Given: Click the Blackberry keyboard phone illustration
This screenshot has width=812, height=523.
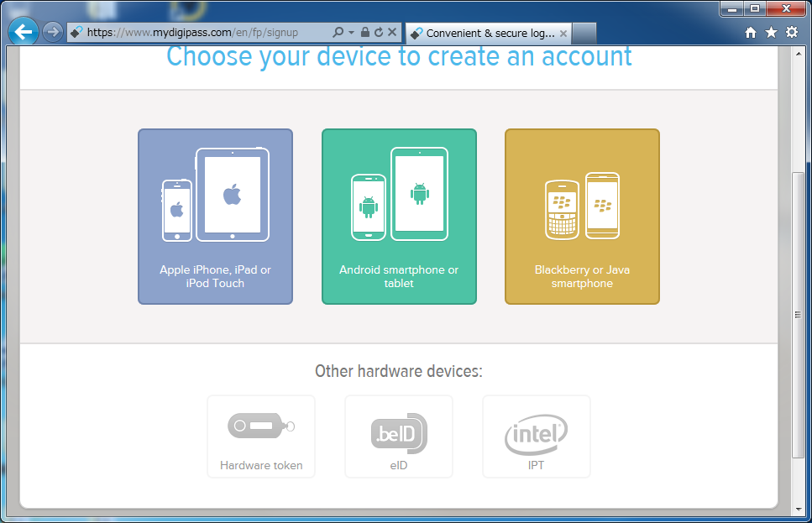Looking at the screenshot, I should click(x=562, y=210).
